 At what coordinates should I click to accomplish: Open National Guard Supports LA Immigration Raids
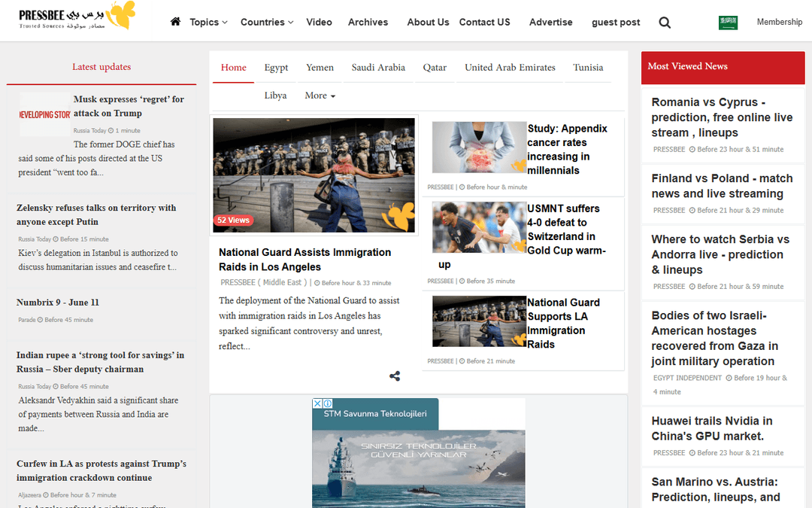[x=563, y=324]
